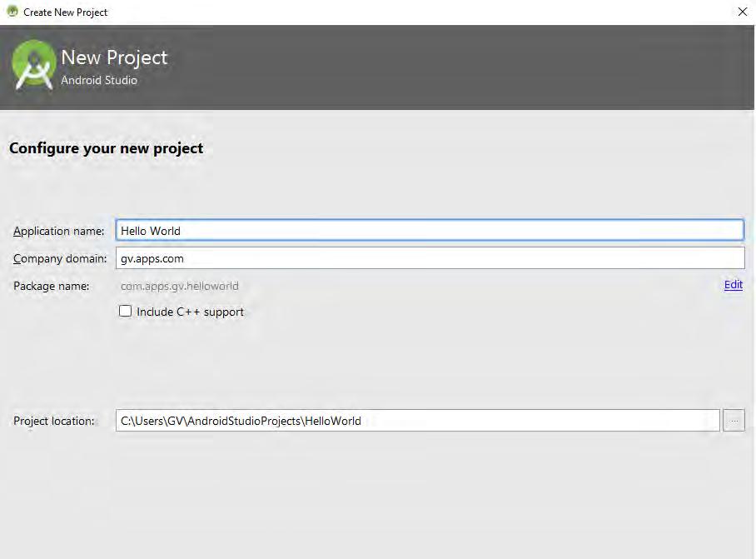Click package name text com.apps.gv.helloworld
The height and width of the screenshot is (559, 756).
point(179,286)
